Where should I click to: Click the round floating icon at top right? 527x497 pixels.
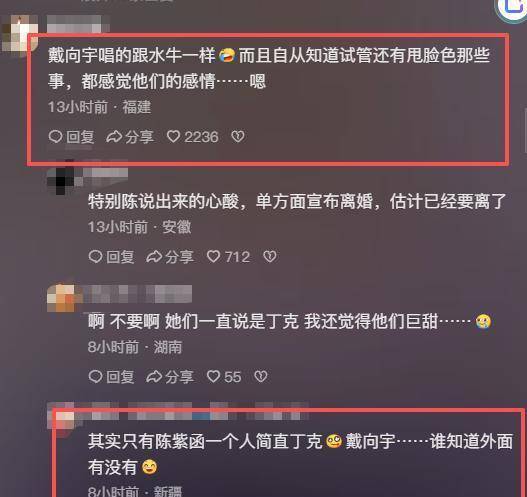pyautogui.click(x=513, y=8)
